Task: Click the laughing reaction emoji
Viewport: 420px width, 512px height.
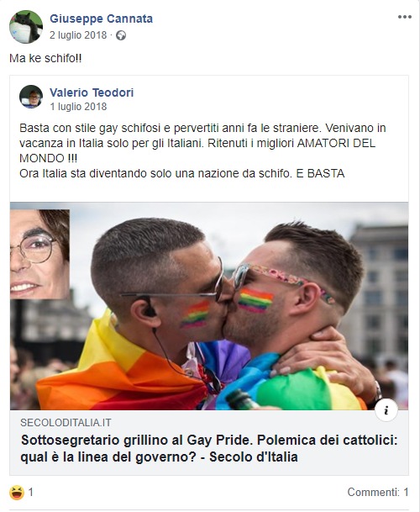Action: [x=17, y=493]
